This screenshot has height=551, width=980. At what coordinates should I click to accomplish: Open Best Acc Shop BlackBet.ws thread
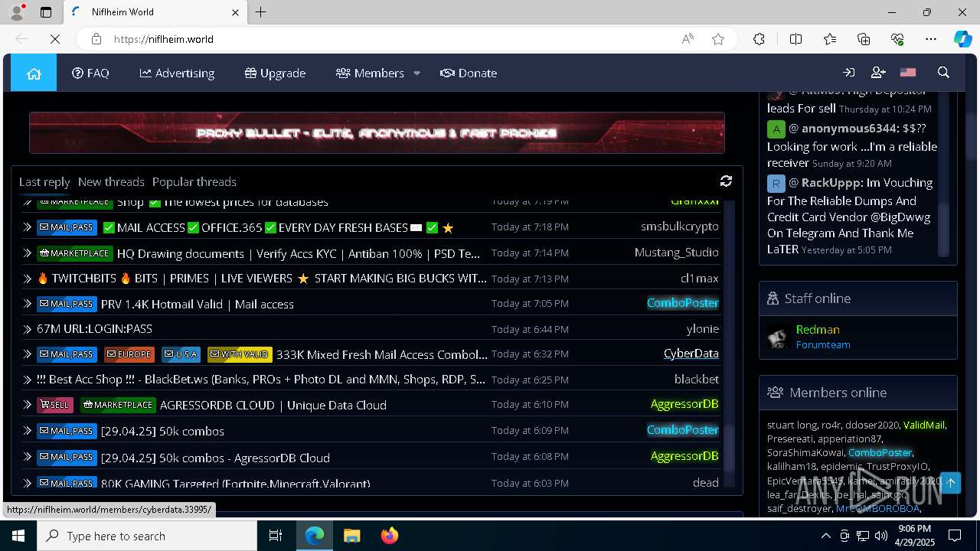click(x=261, y=379)
